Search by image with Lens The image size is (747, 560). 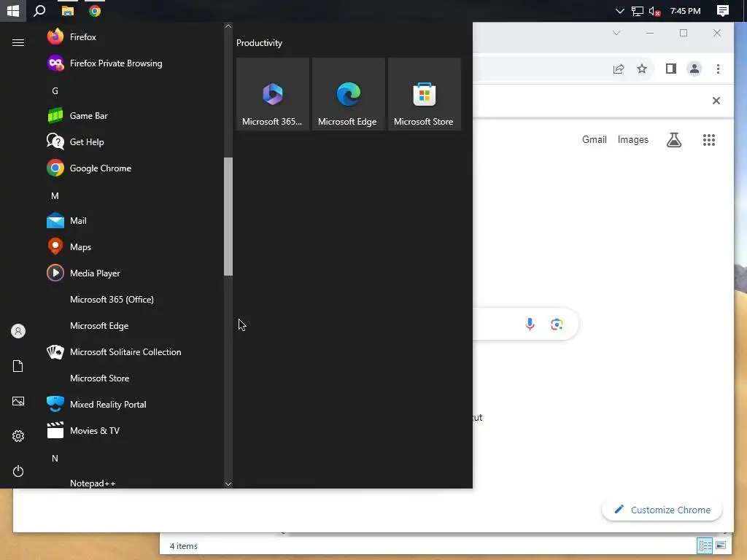click(x=557, y=324)
